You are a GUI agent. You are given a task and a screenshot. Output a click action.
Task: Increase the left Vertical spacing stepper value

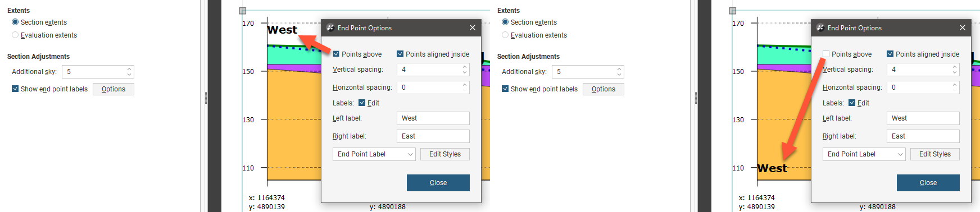click(465, 67)
